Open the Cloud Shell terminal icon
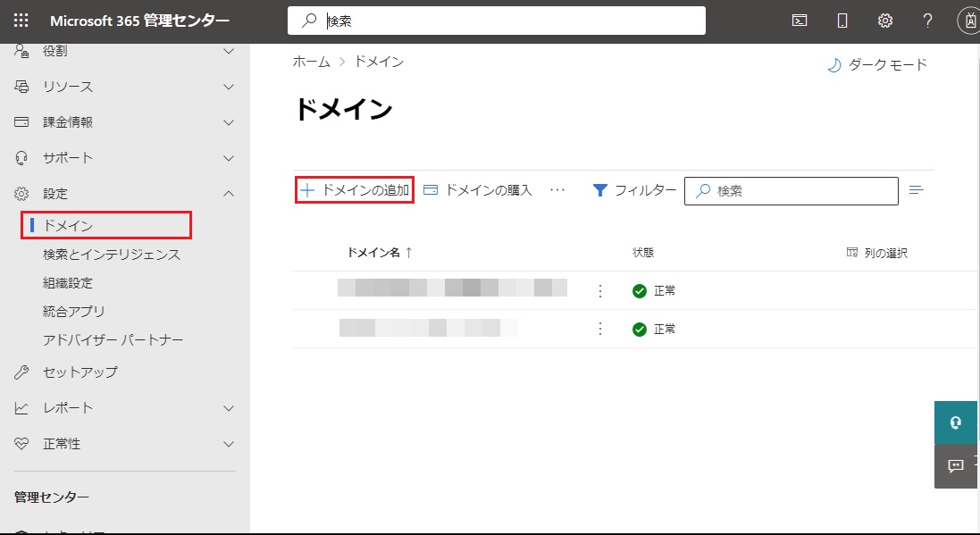This screenshot has width=980, height=535. click(x=800, y=21)
